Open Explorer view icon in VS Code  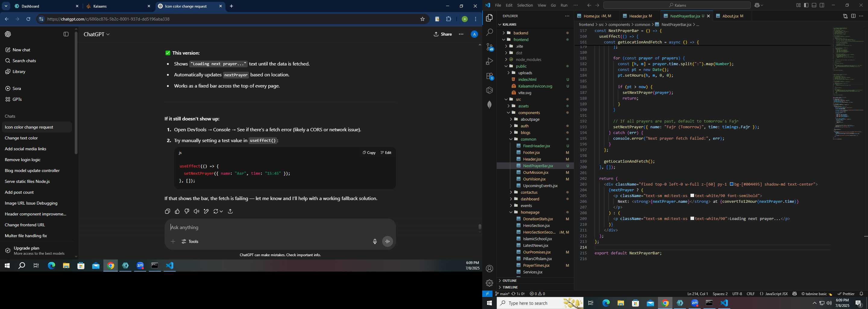pyautogui.click(x=489, y=18)
